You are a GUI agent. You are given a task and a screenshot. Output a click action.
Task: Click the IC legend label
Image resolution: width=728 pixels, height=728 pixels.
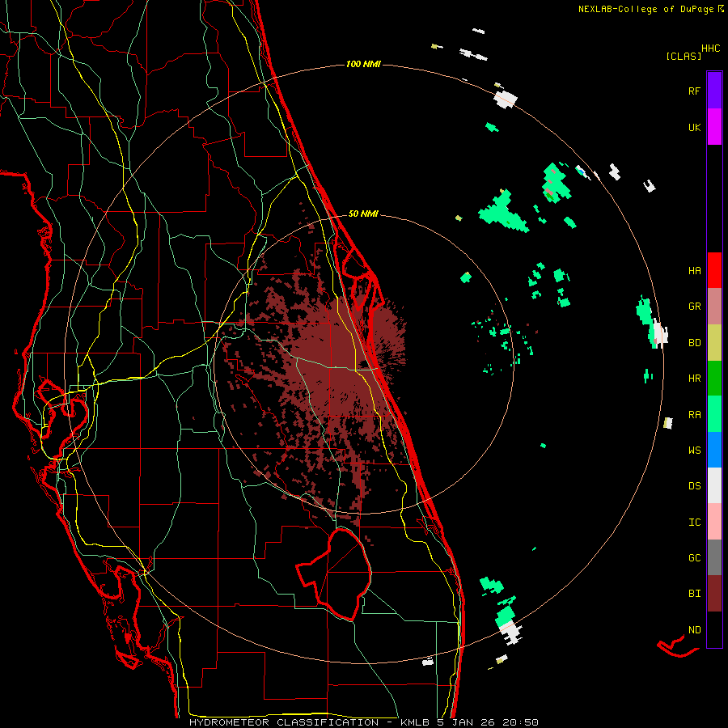694,523
